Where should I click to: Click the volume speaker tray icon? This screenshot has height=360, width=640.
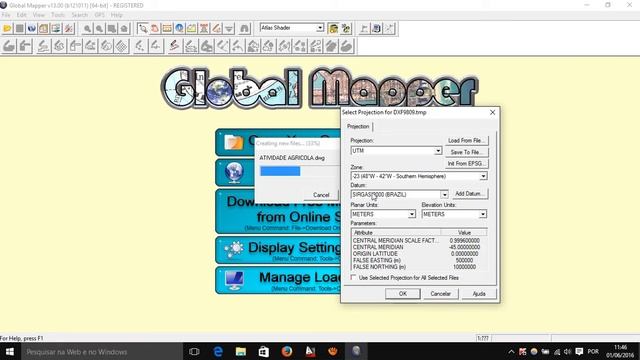click(x=567, y=351)
